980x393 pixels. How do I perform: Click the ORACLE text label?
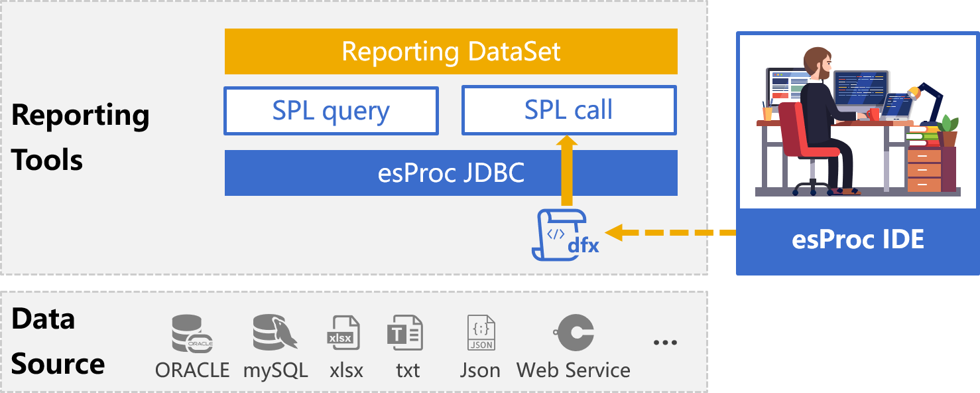(x=192, y=370)
